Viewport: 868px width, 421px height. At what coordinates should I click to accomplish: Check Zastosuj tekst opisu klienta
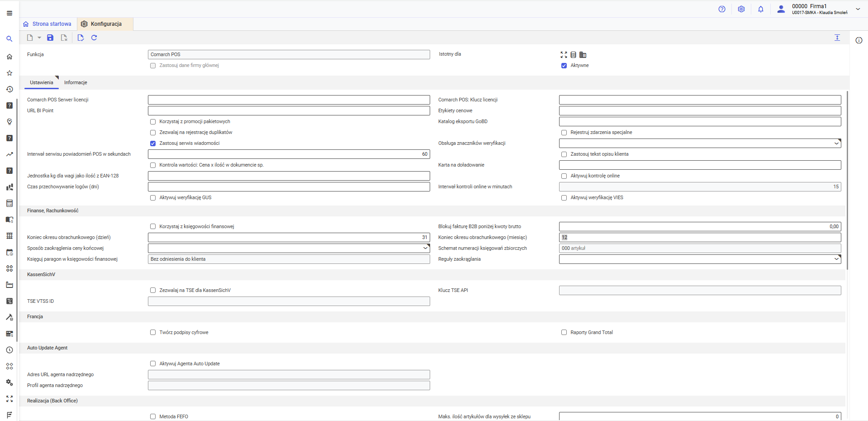(564, 154)
